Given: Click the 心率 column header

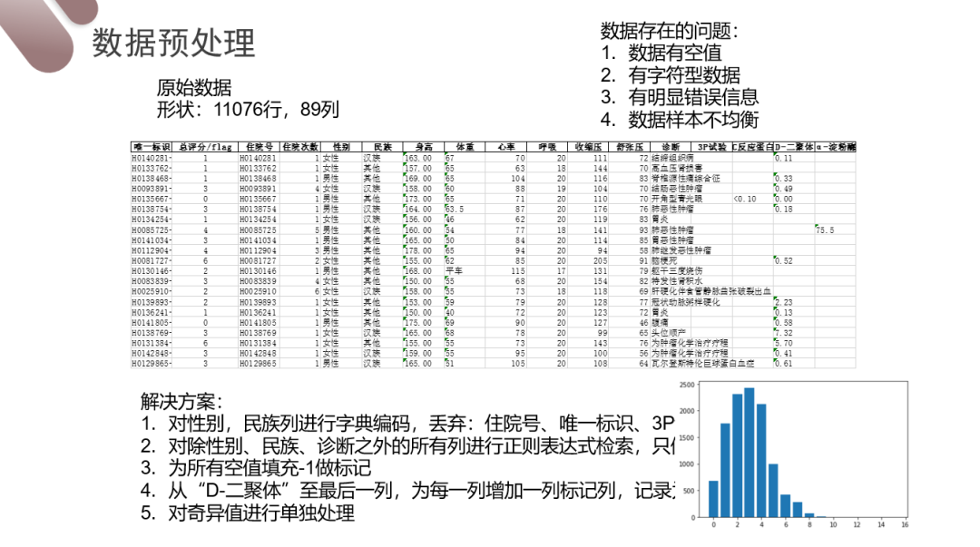Looking at the screenshot, I should (505, 147).
